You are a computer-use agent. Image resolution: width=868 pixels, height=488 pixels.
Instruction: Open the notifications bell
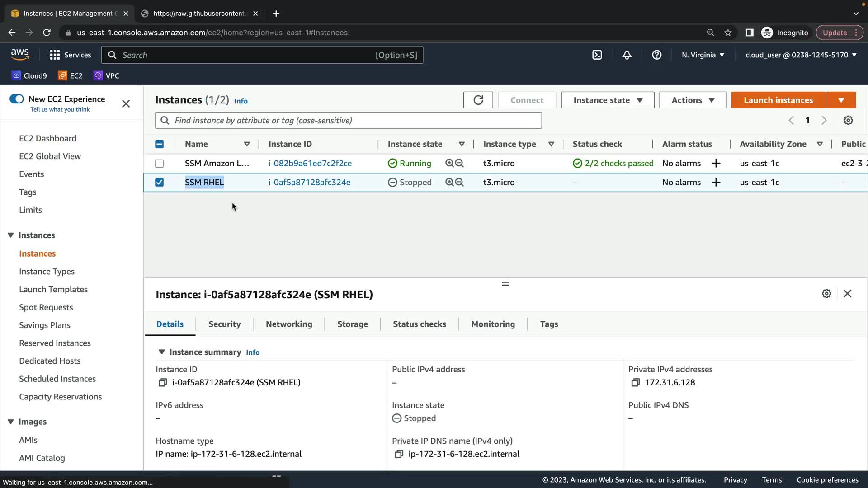(x=627, y=55)
